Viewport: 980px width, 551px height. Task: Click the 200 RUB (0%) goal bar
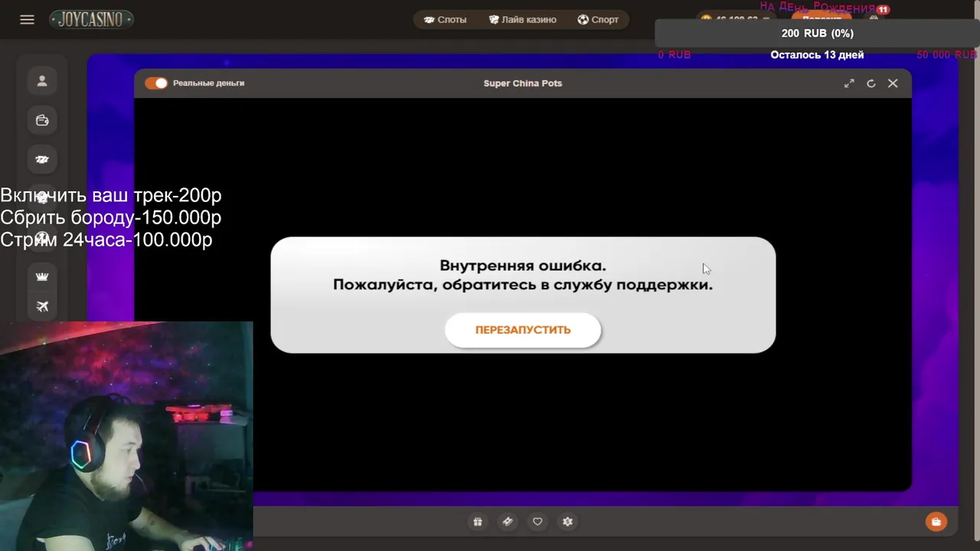[817, 33]
